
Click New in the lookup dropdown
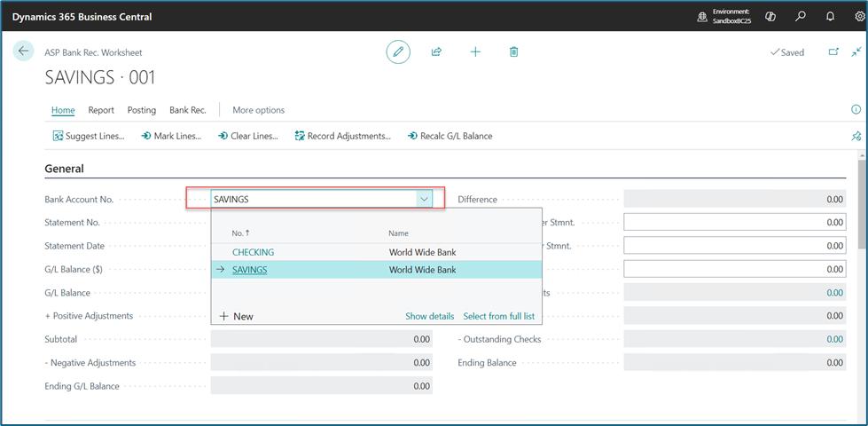click(237, 316)
